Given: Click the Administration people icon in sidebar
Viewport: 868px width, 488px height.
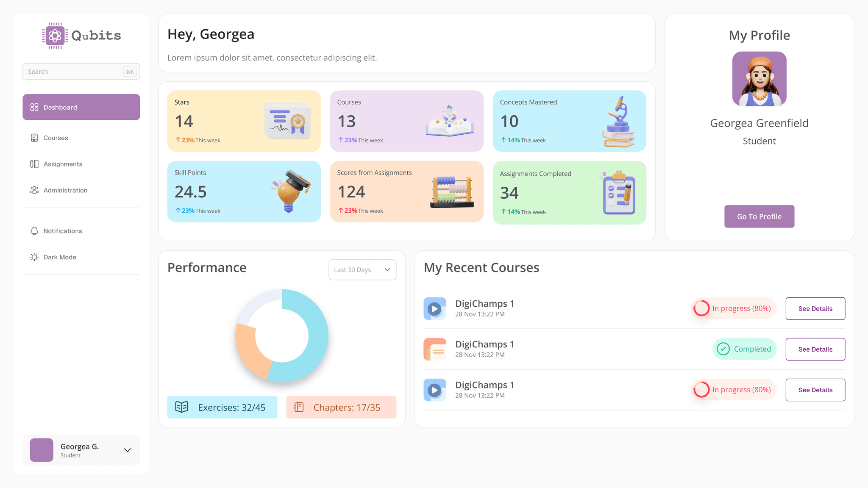Looking at the screenshot, I should coord(34,190).
